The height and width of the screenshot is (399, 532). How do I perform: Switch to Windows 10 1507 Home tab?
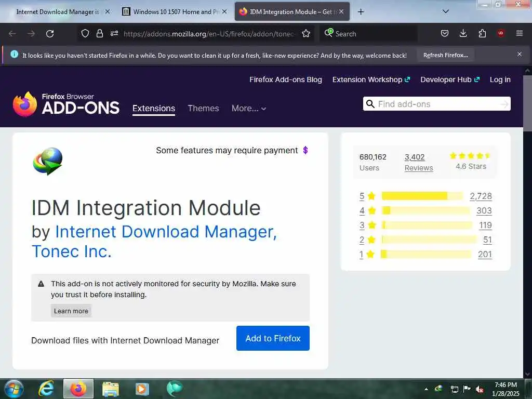click(x=175, y=12)
